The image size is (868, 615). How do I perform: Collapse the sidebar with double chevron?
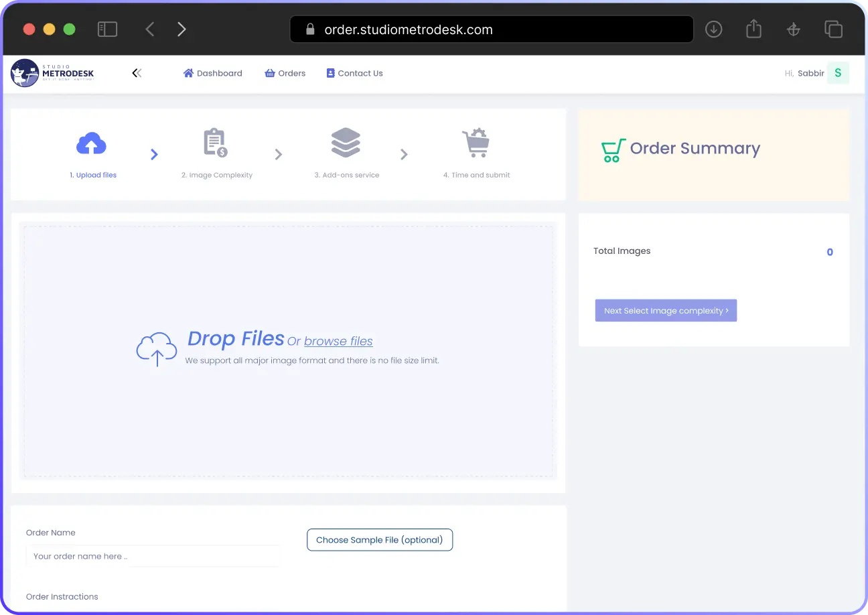click(137, 73)
